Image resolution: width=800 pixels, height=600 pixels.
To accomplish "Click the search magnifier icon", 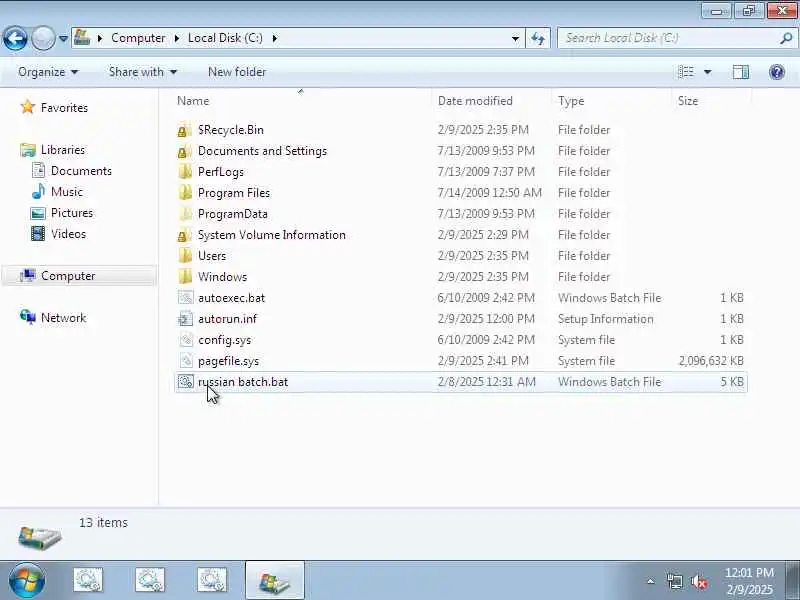I will click(786, 38).
